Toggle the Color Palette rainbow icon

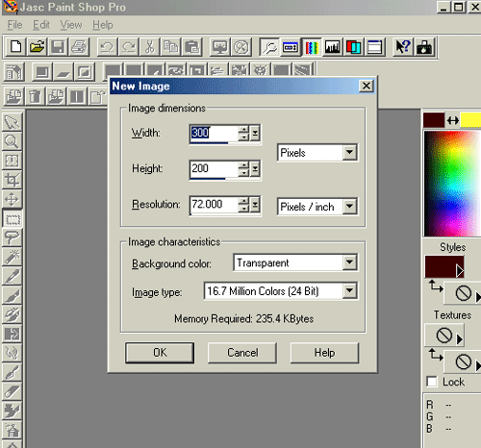[312, 47]
